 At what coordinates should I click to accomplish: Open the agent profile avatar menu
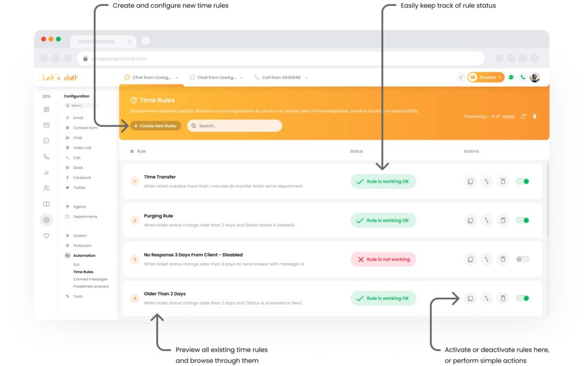[x=535, y=76]
